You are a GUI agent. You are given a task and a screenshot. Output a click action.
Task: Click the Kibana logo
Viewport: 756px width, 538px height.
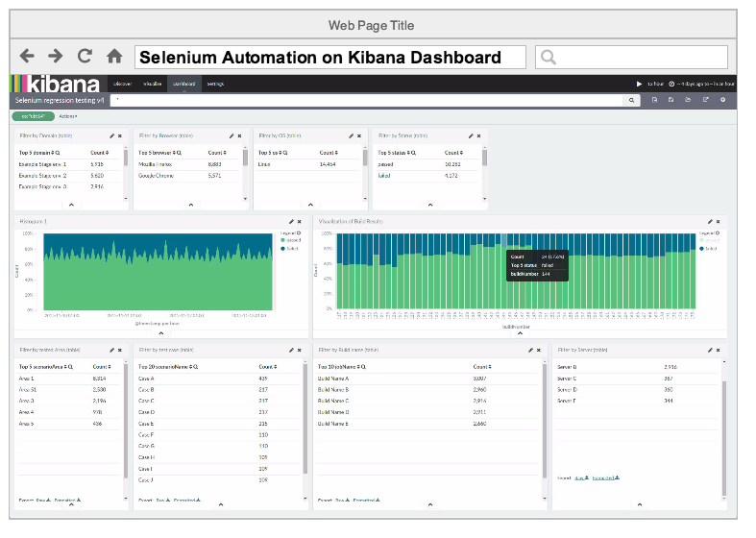[56, 84]
